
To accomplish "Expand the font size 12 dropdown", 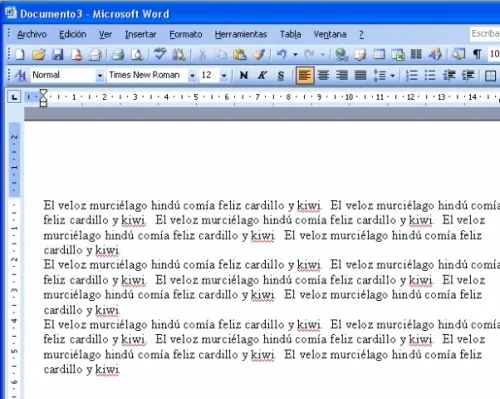I will click(224, 76).
